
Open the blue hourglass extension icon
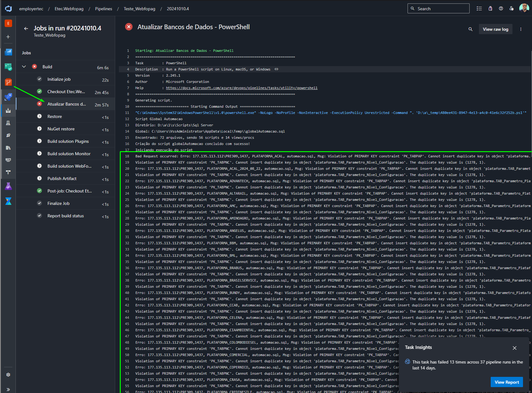click(8, 201)
